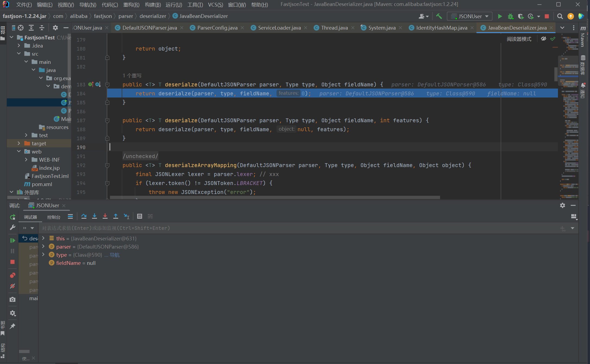
Task: Expand the parser variable node
Action: (43, 246)
